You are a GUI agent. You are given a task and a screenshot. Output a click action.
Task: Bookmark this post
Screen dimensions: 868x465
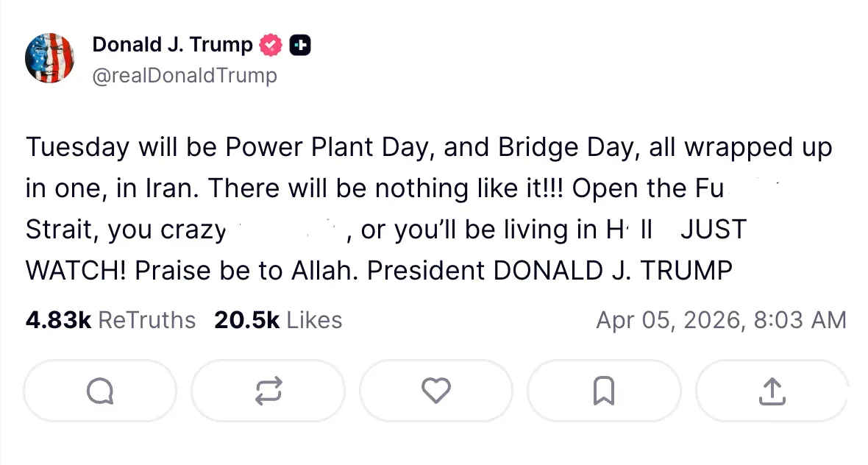[x=603, y=390]
